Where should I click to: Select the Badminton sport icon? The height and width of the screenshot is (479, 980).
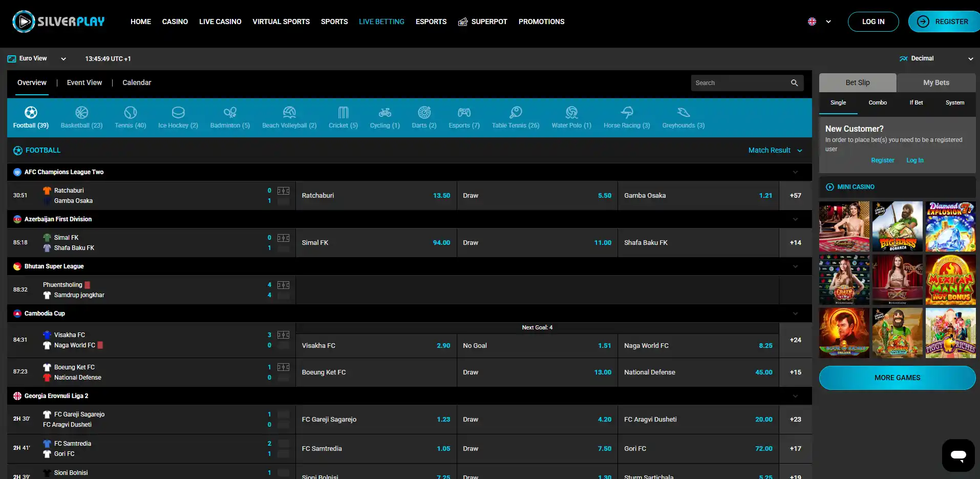[230, 112]
